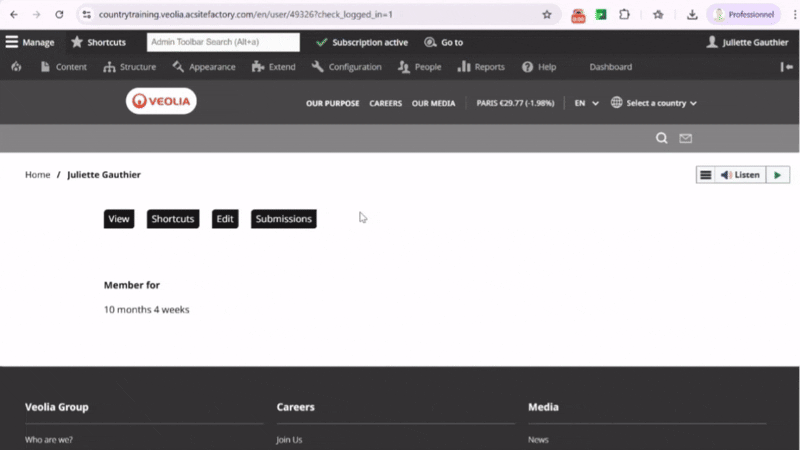Click the browser forward arrow
Screen dimensions: 800x450
36,14
